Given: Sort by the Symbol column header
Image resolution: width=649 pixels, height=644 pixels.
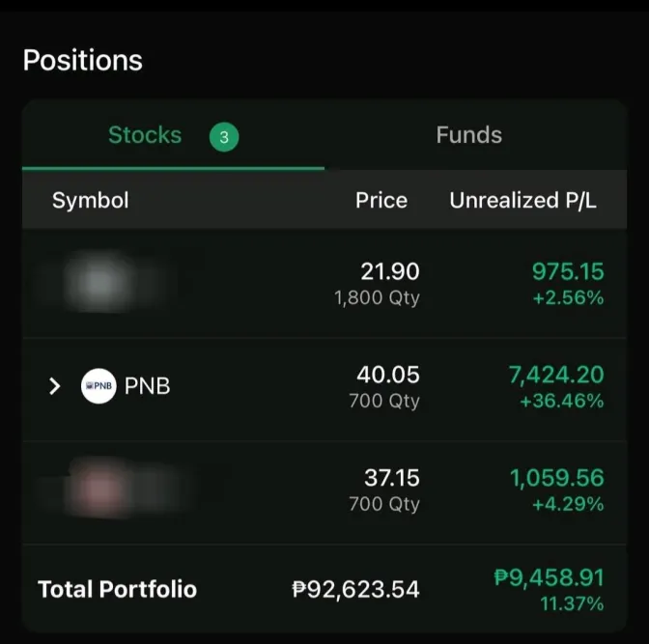Looking at the screenshot, I should pos(90,201).
